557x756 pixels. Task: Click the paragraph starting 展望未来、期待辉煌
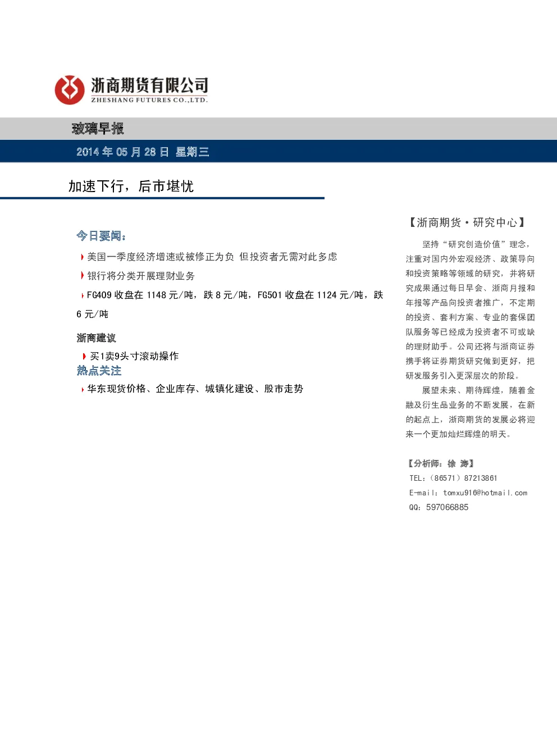coord(471,412)
